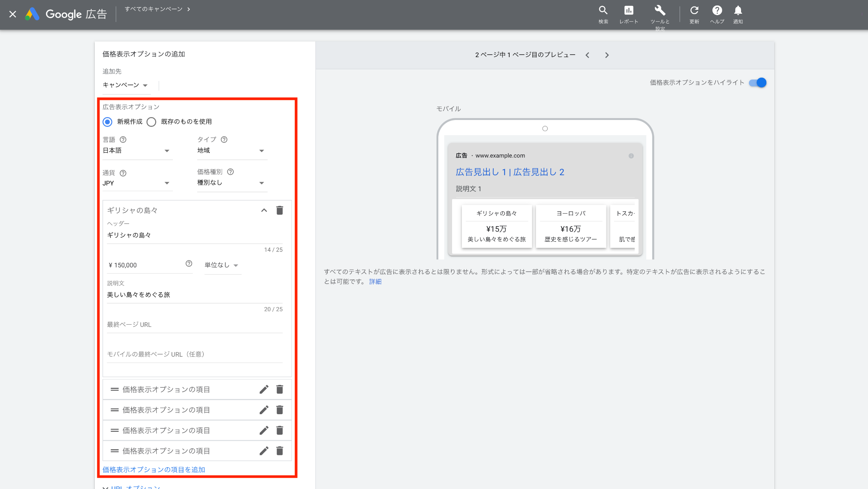
Task: Select the 新規作成 radio button
Action: point(107,122)
